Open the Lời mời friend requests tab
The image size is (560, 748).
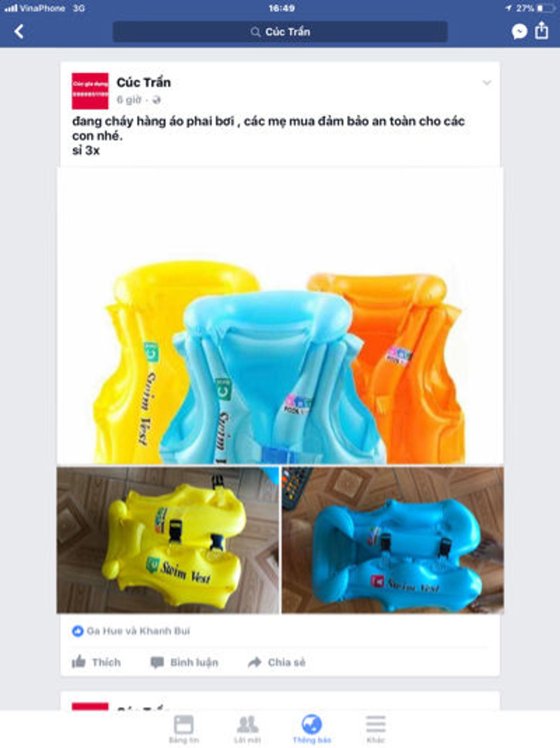[247, 729]
